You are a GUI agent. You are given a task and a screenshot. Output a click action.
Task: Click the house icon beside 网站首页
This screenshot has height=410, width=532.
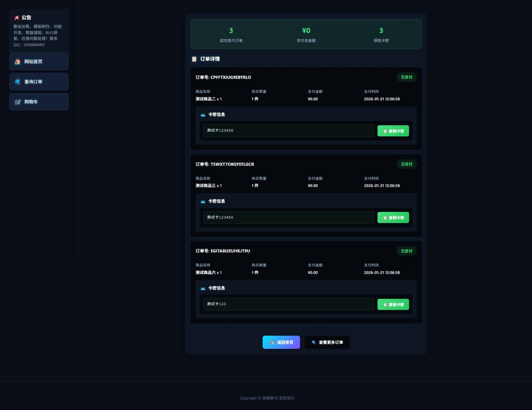point(18,62)
